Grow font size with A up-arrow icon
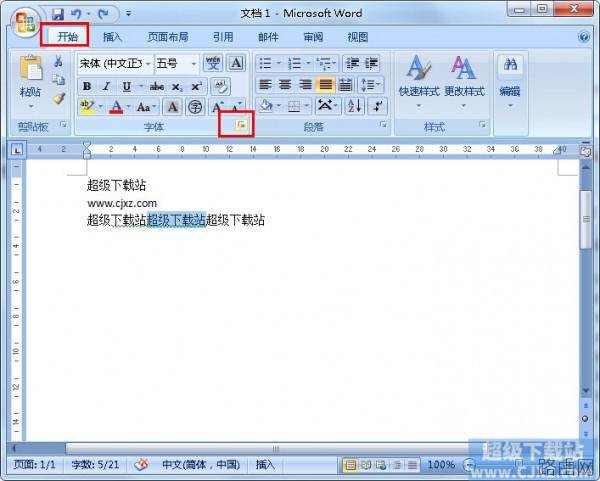Screen dimensions: 600x481 [x=218, y=106]
